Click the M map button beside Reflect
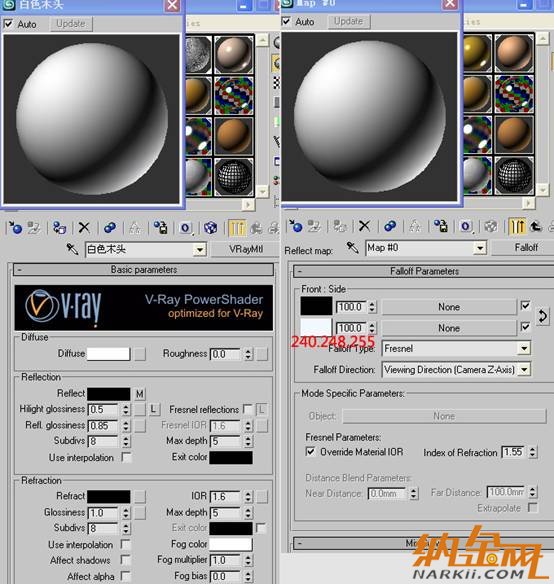 click(140, 394)
